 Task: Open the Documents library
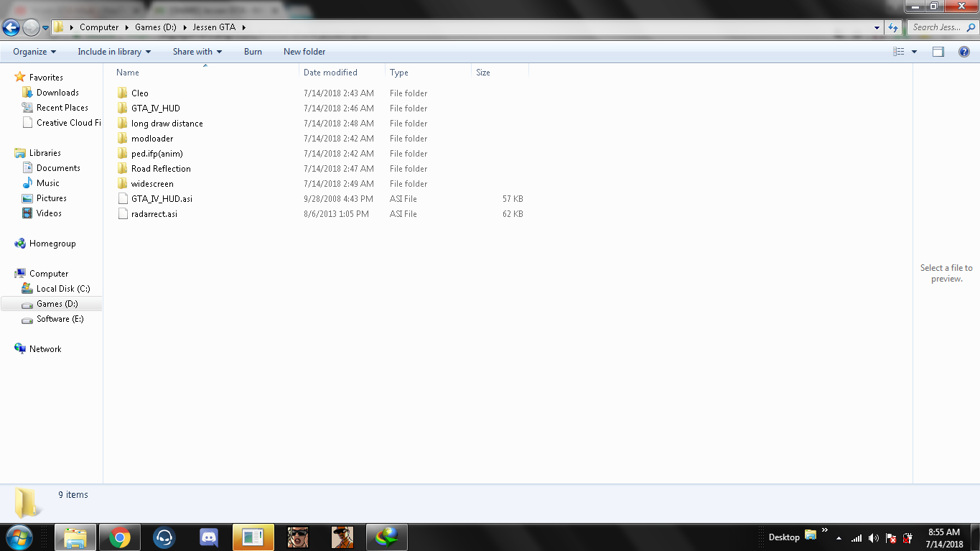click(58, 168)
